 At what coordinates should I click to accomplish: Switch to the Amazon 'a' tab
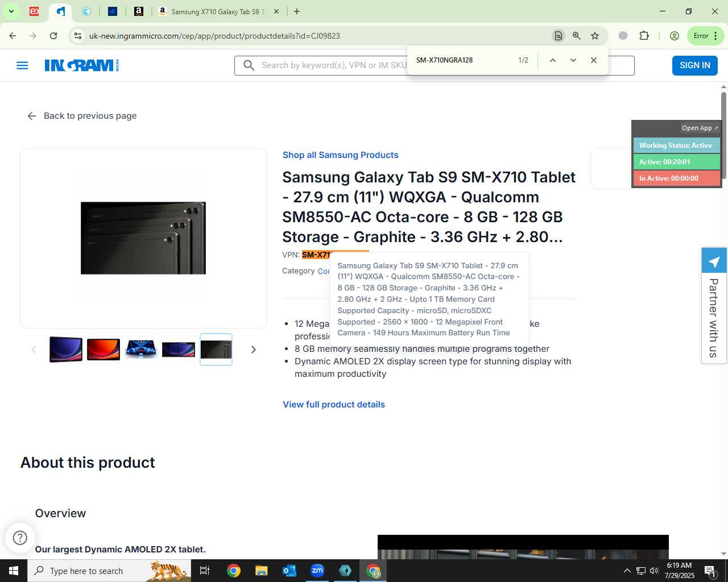tap(139, 11)
